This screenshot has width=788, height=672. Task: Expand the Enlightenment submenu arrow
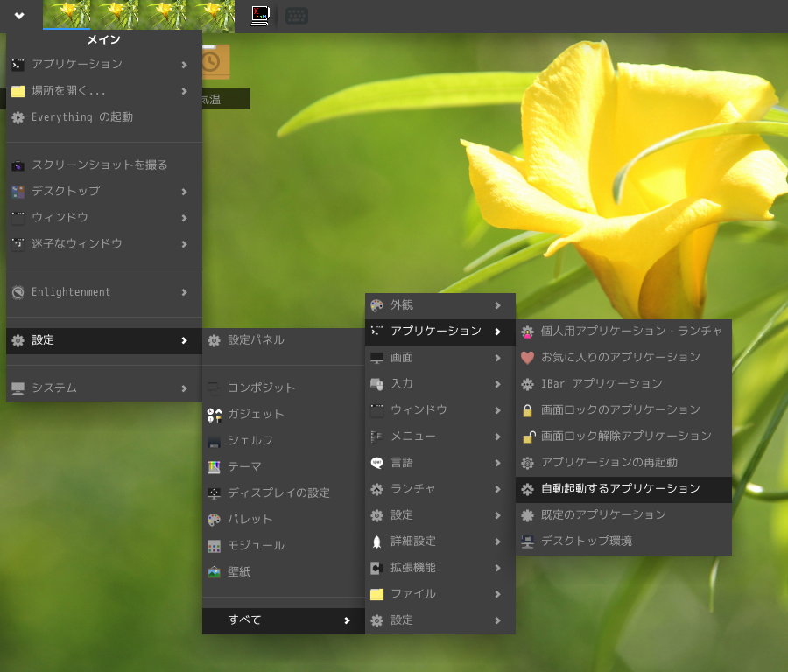click(184, 292)
